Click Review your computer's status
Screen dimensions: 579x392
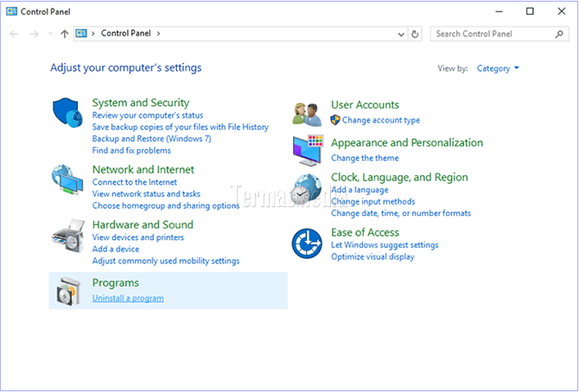pyautogui.click(x=148, y=115)
